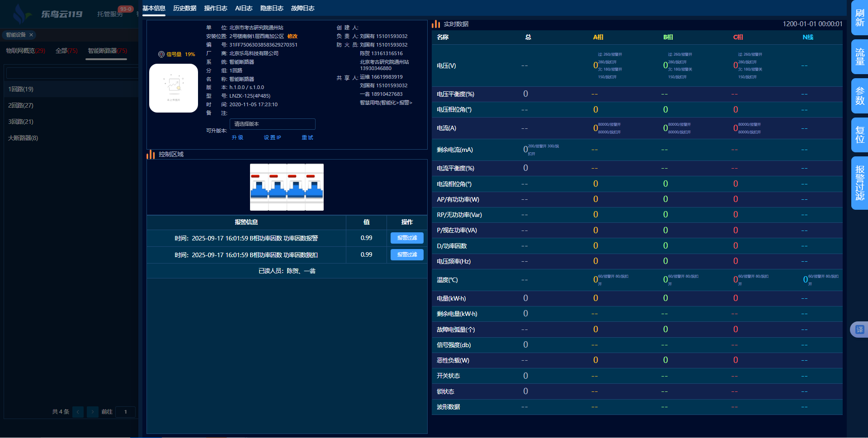Click the 升级 upgrade link

[x=237, y=137]
